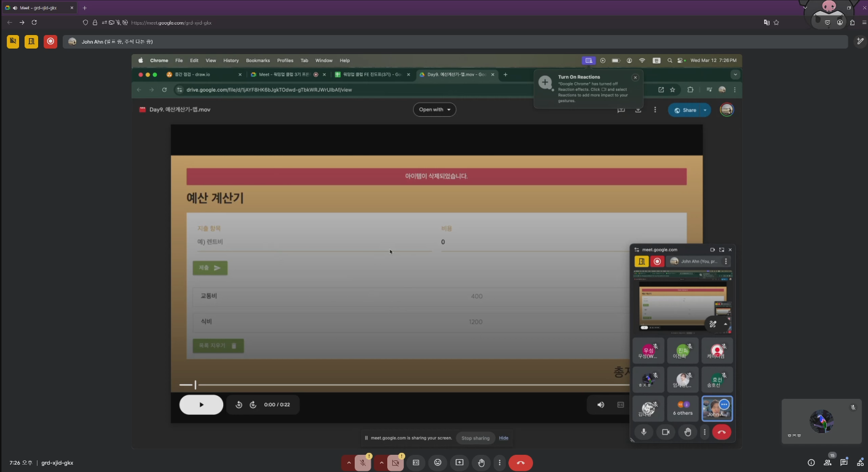Click the red recording indicator at top left
Image resolution: width=868 pixels, height=472 pixels.
pos(50,41)
